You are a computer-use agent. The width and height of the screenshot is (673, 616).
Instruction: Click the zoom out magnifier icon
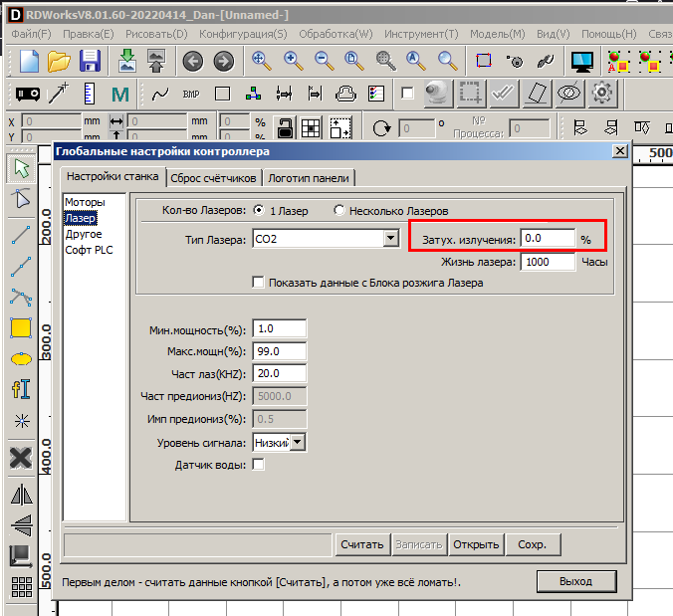[x=324, y=61]
